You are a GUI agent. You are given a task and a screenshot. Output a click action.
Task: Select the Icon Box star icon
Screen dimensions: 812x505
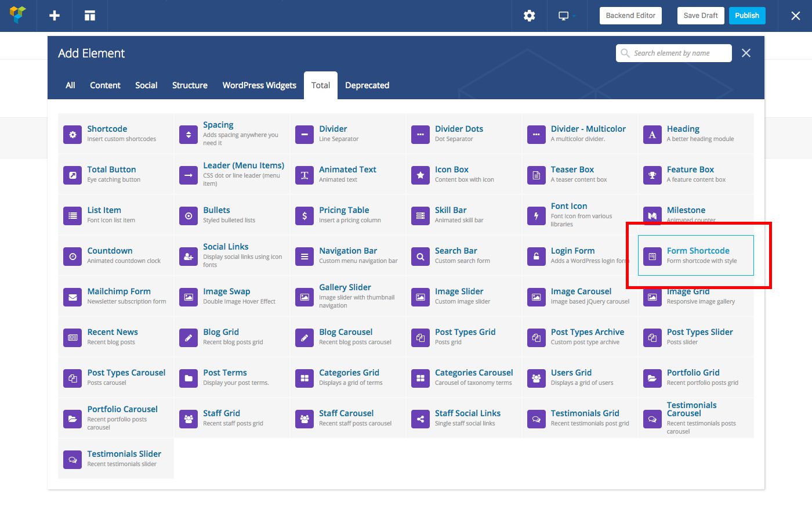[420, 175]
